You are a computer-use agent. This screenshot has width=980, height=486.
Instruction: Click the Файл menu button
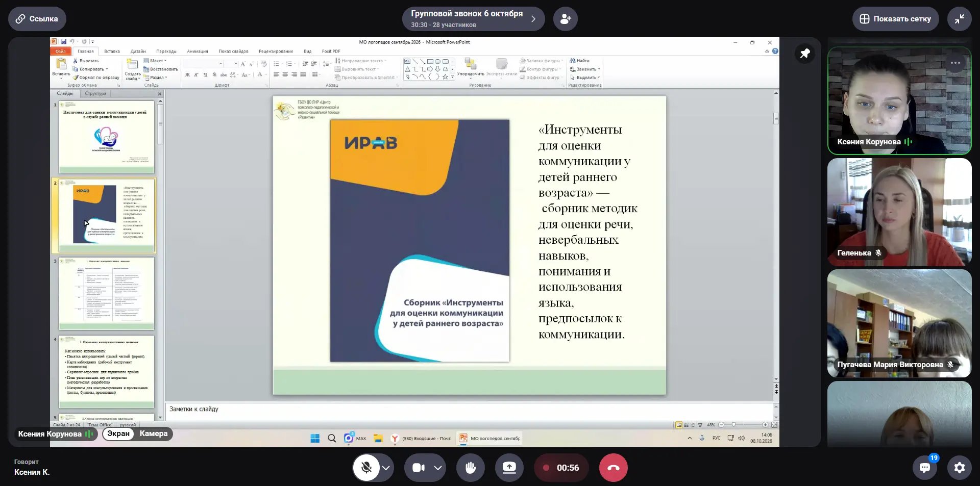coord(61,51)
